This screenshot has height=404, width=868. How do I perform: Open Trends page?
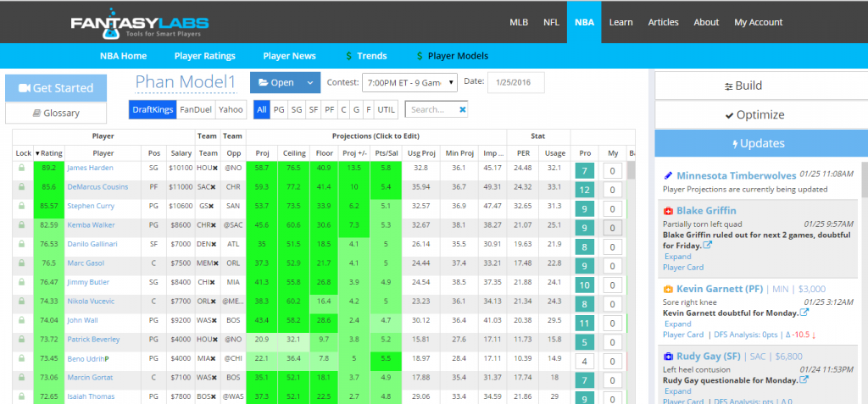(366, 56)
